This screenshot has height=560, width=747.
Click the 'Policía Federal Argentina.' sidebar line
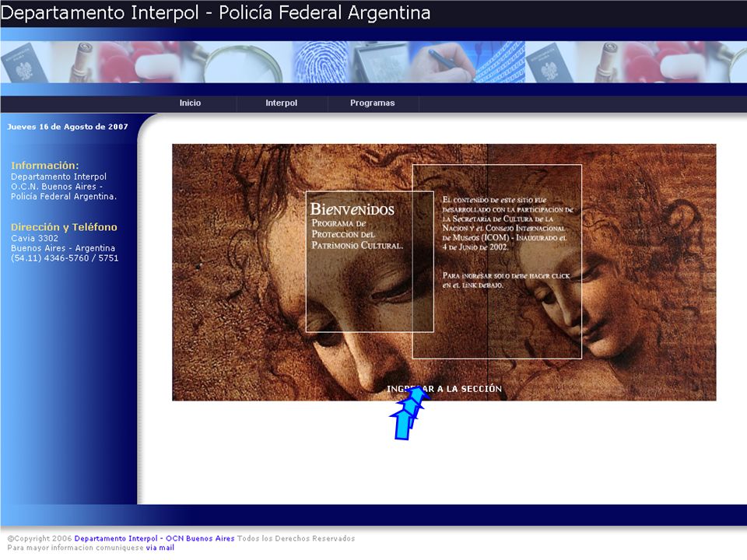coord(64,196)
